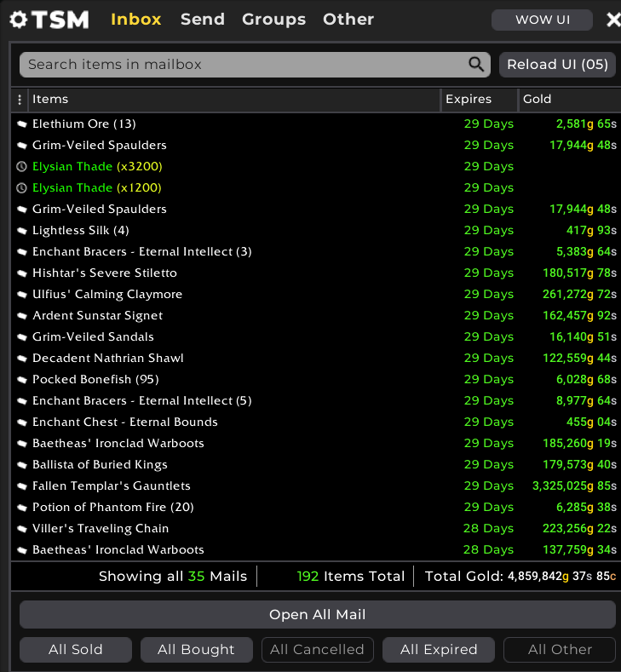
Task: Click All Cancelled button
Action: pos(317,650)
